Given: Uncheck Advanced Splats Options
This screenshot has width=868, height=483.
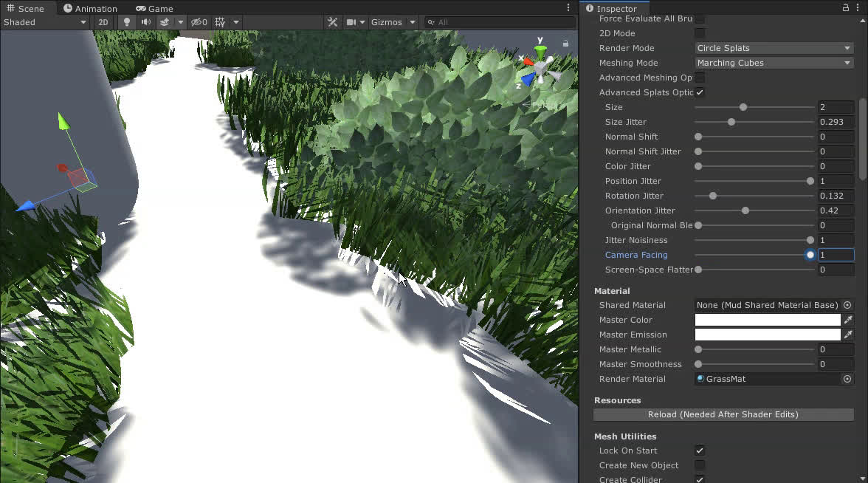Looking at the screenshot, I should pos(700,92).
